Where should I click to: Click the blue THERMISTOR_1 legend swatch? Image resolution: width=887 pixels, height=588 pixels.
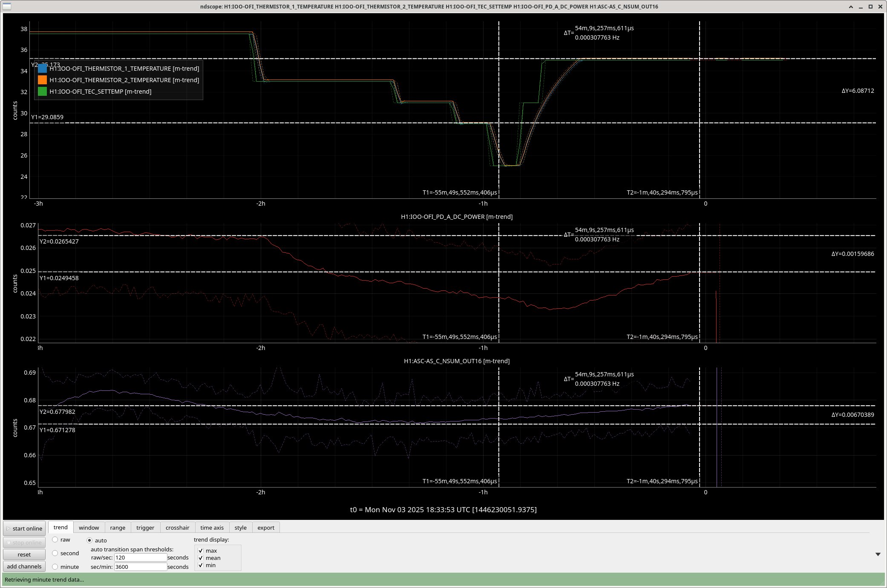click(x=43, y=69)
